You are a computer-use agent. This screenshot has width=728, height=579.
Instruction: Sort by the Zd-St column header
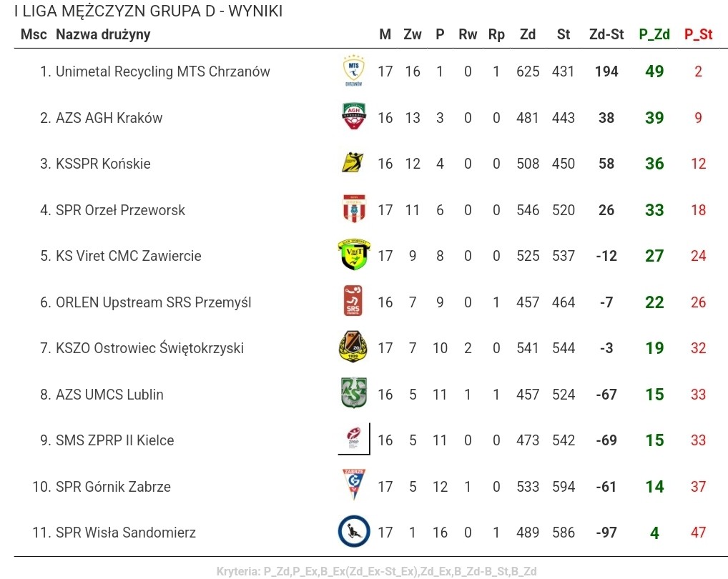click(x=606, y=34)
